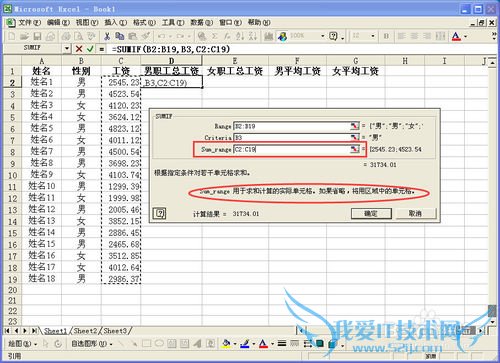Click the Paste Function fx icon

pyautogui.click(x=227, y=36)
